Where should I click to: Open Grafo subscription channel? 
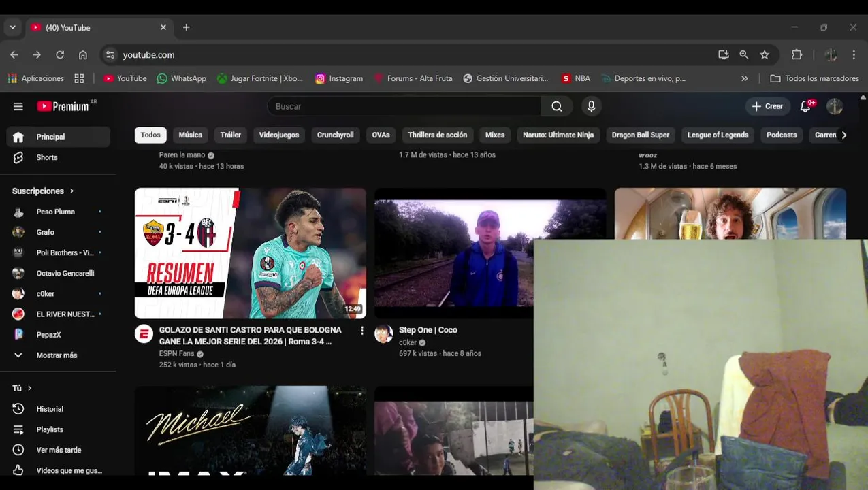(59, 232)
